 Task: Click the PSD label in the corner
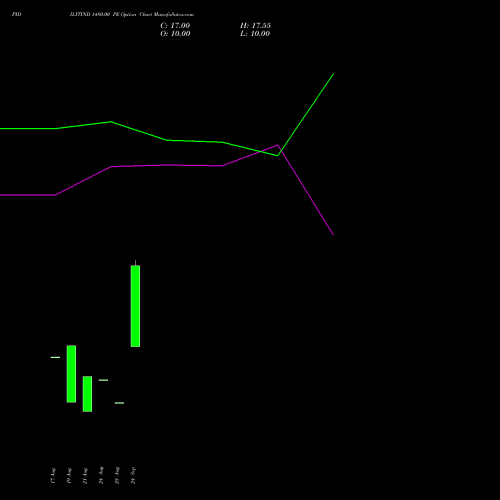pos(16,14)
